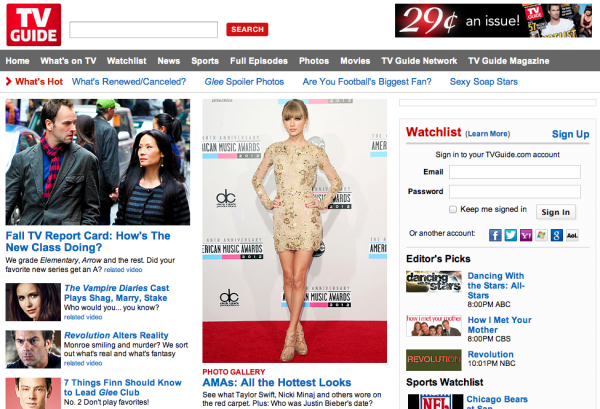Open What's Renewed/Canceled? link

pos(129,81)
